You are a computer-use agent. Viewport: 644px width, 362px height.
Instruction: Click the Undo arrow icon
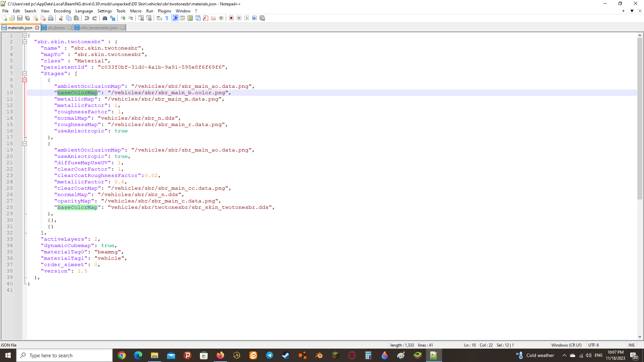click(87, 18)
